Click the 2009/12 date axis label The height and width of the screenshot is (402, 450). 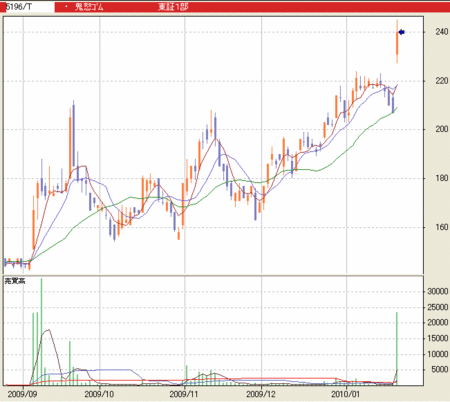point(261,394)
